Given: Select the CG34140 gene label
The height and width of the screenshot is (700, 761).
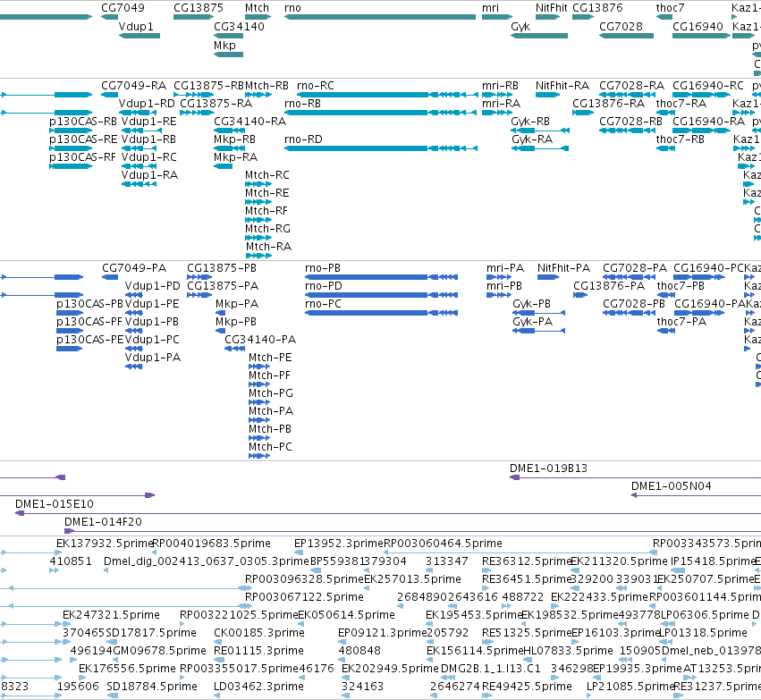Looking at the screenshot, I should (x=240, y=27).
